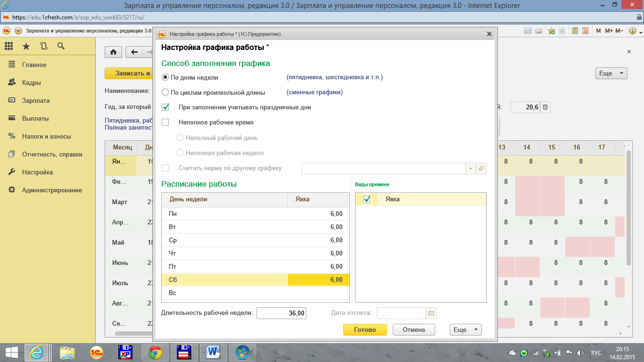Open Выплаты section in sidebar
Image resolution: width=644 pixels, height=362 pixels.
[x=35, y=118]
